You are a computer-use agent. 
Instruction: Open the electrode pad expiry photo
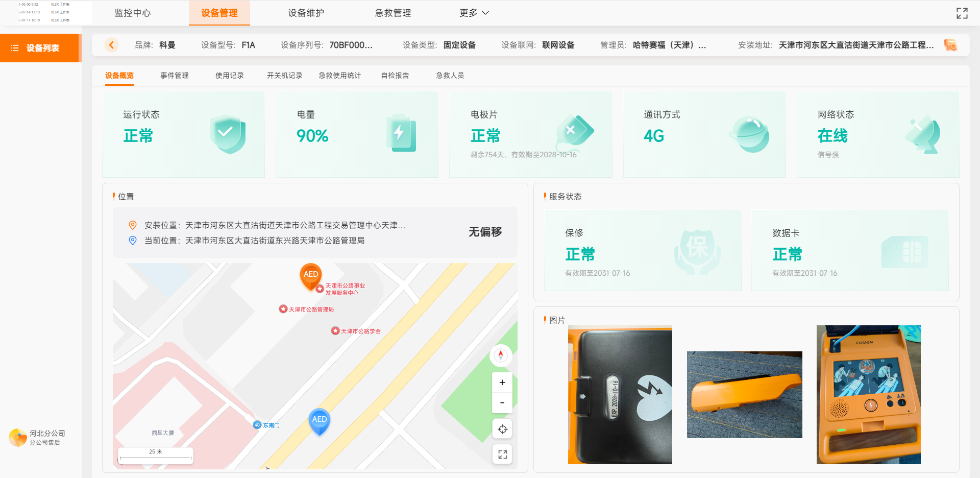pyautogui.click(x=620, y=395)
